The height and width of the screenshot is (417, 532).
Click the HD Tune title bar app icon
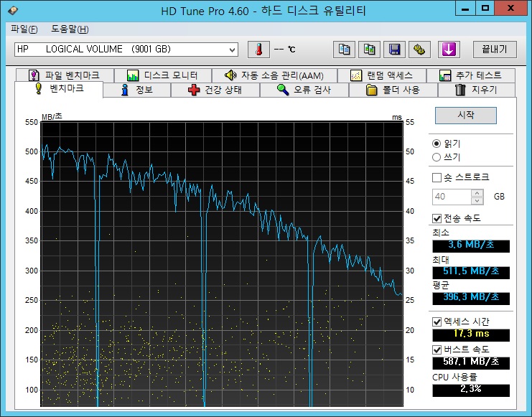pos(12,11)
